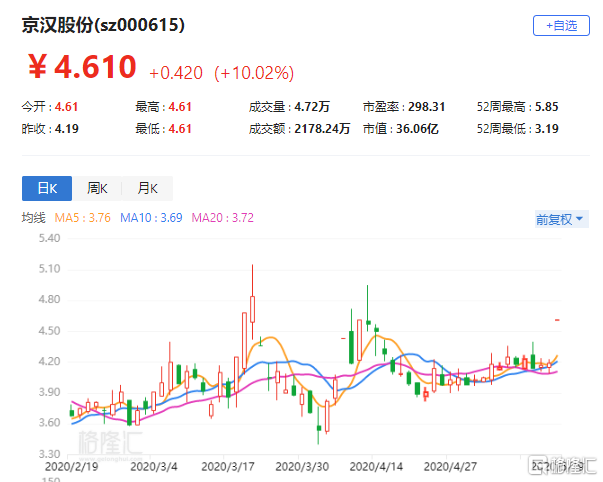Click the 2020/4/14 date axis label
The width and height of the screenshot is (603, 482).
click(376, 467)
